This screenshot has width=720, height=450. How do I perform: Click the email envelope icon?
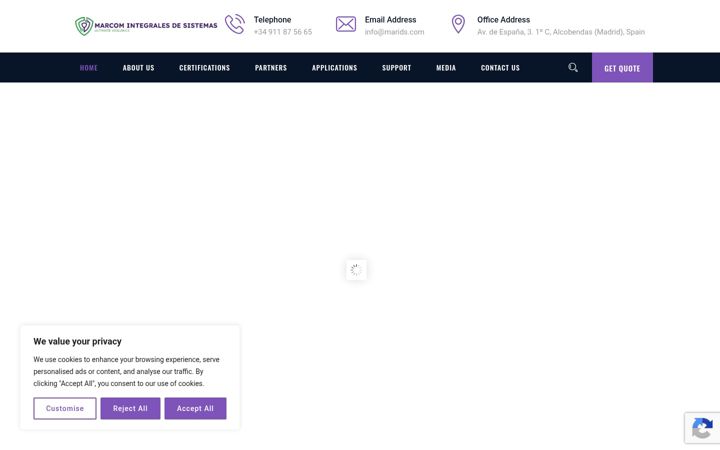pyautogui.click(x=346, y=24)
